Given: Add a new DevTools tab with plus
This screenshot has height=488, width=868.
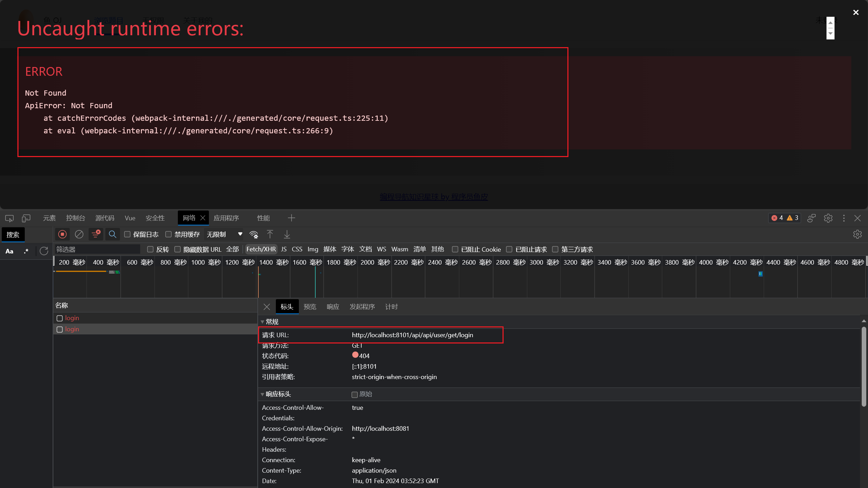Looking at the screenshot, I should tap(292, 218).
